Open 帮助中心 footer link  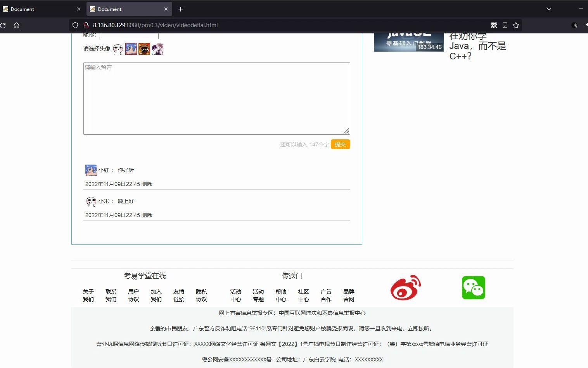click(x=281, y=295)
